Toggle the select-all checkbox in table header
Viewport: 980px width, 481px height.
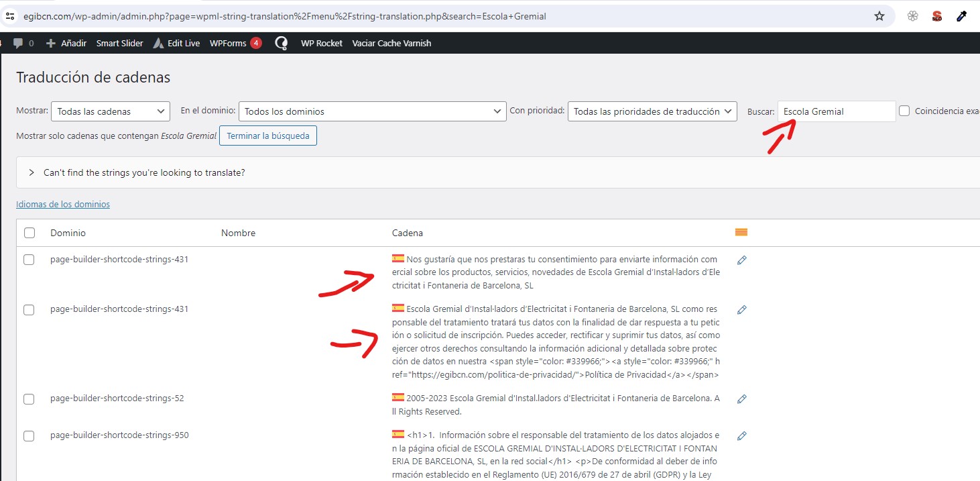tap(29, 233)
